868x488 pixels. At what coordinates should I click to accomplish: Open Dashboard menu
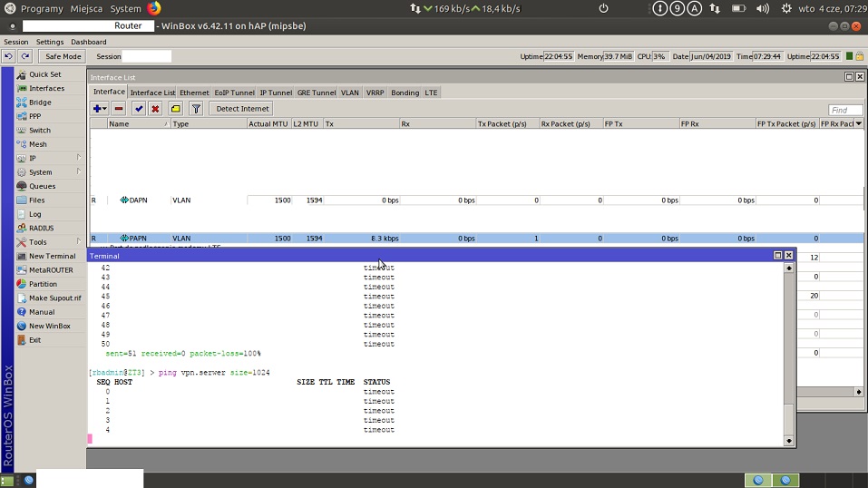(89, 42)
